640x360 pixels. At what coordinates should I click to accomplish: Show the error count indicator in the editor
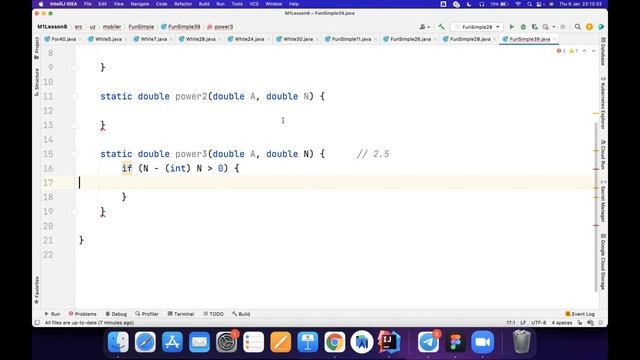pyautogui.click(x=561, y=51)
